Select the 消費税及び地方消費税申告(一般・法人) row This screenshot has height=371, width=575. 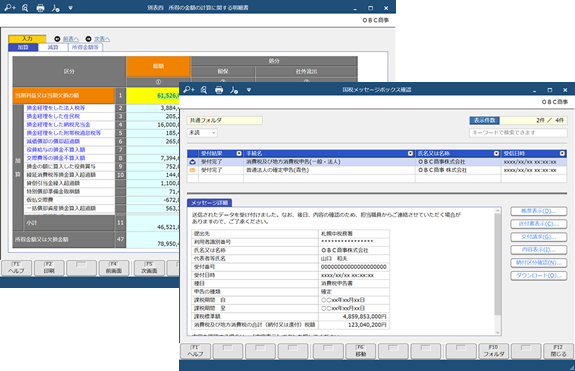(377, 162)
